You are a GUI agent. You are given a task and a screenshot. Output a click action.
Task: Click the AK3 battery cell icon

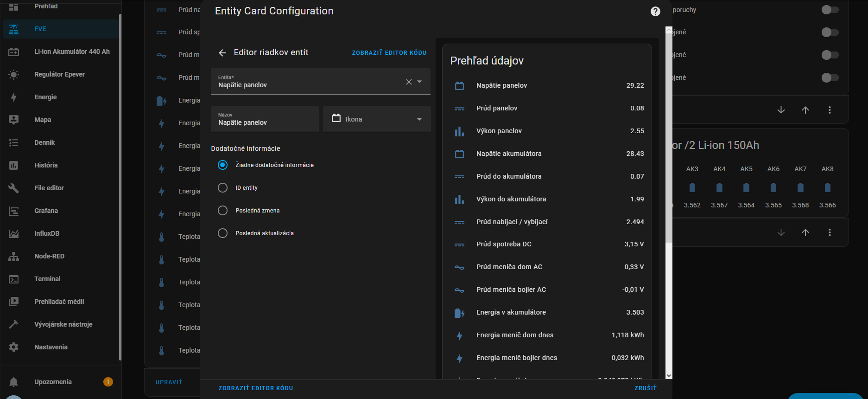(x=692, y=187)
